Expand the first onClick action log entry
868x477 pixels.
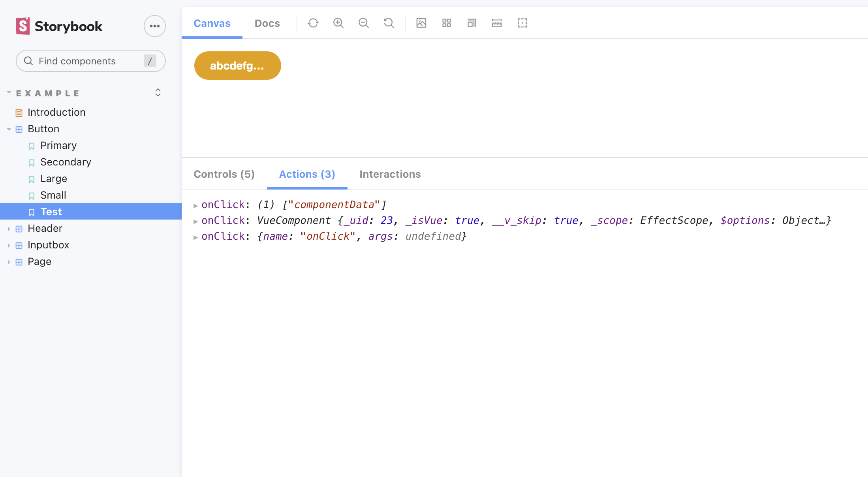coord(195,205)
